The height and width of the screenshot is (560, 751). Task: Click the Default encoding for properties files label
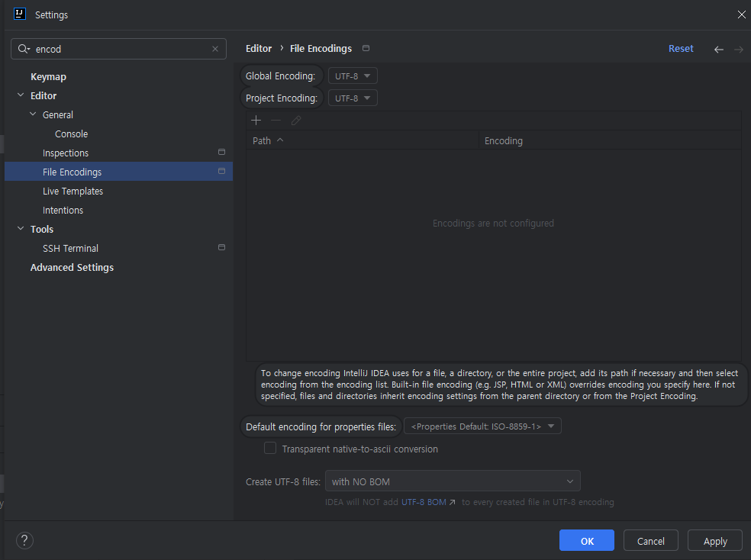[321, 426]
